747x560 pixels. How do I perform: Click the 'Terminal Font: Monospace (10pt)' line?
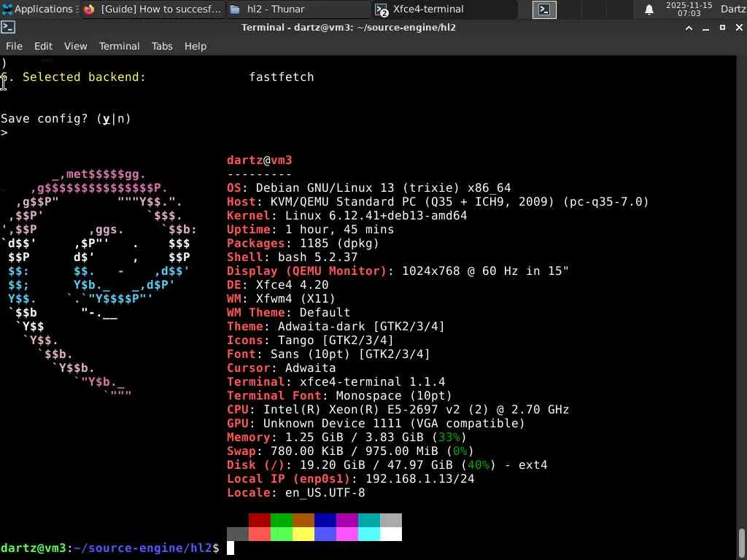click(x=339, y=396)
